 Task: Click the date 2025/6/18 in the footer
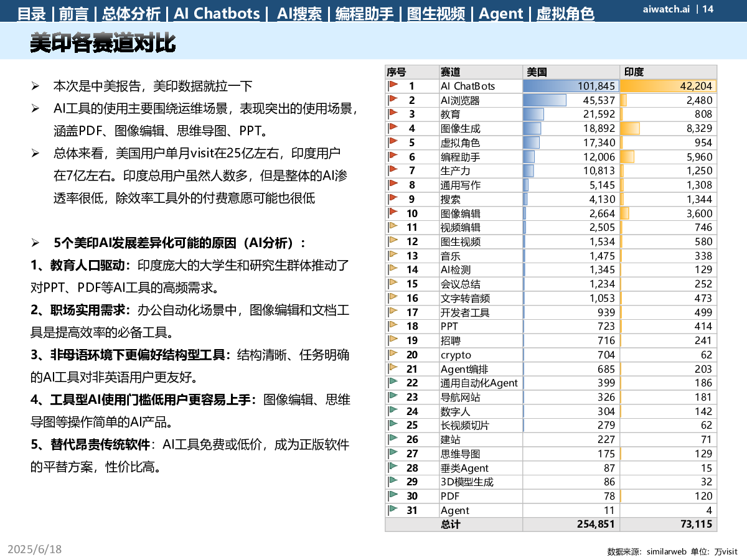(35, 549)
